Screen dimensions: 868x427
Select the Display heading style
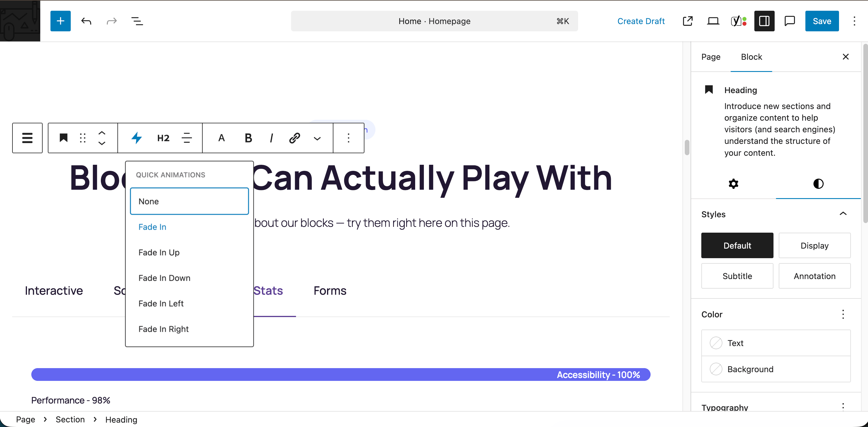[x=814, y=245]
